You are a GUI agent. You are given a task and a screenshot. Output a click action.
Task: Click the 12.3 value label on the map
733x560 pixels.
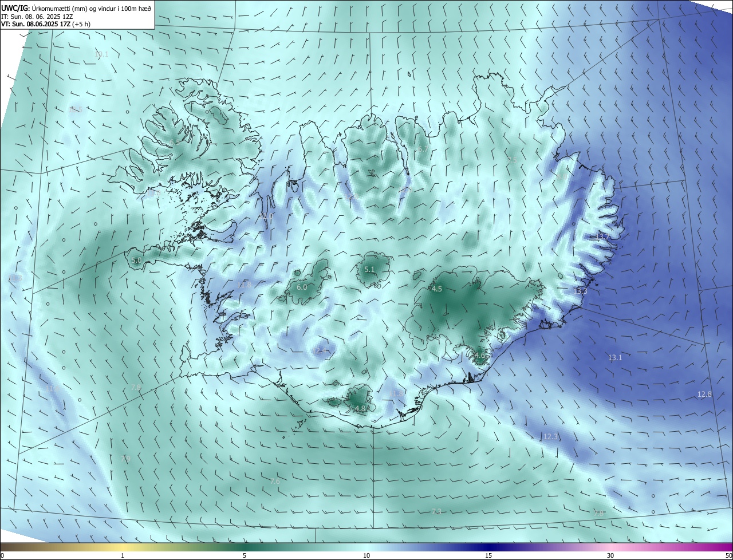[x=550, y=436]
